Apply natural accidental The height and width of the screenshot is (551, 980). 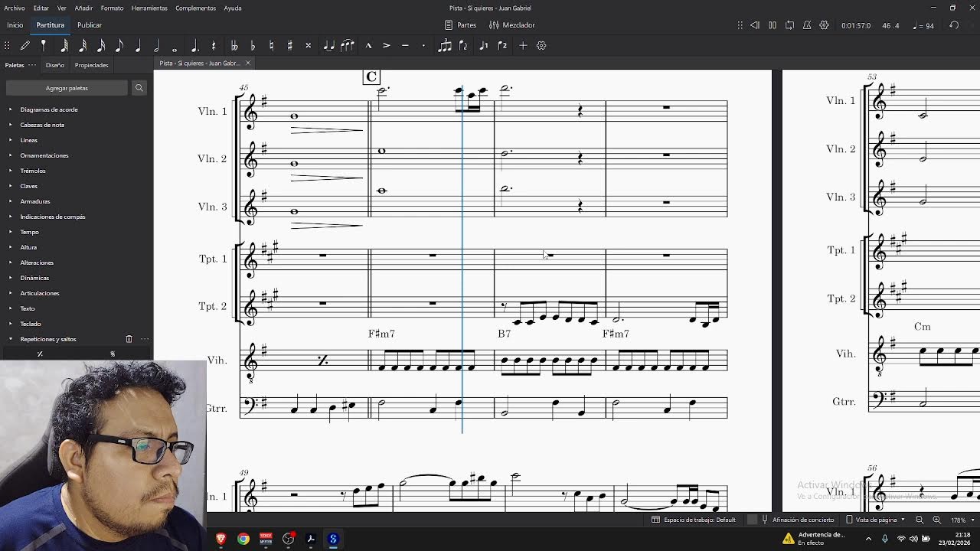click(271, 46)
